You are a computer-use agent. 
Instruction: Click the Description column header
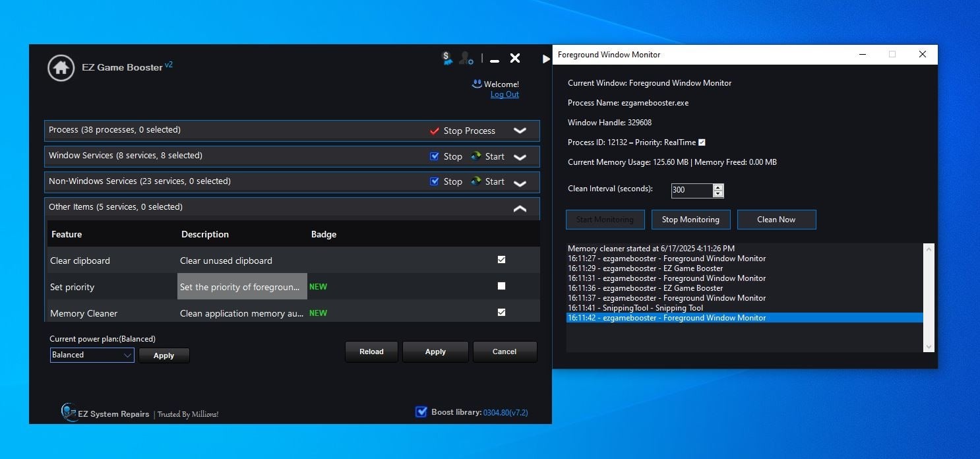[204, 234]
